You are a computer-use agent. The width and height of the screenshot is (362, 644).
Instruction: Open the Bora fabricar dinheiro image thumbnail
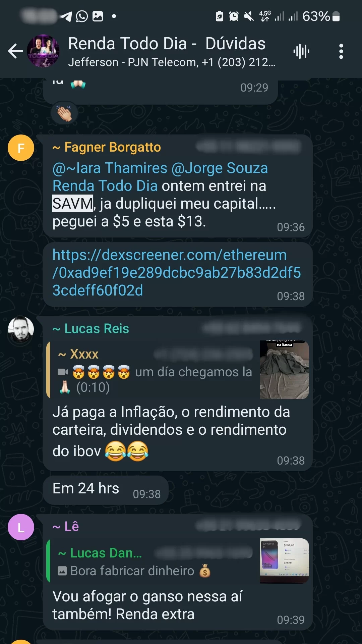point(284,561)
